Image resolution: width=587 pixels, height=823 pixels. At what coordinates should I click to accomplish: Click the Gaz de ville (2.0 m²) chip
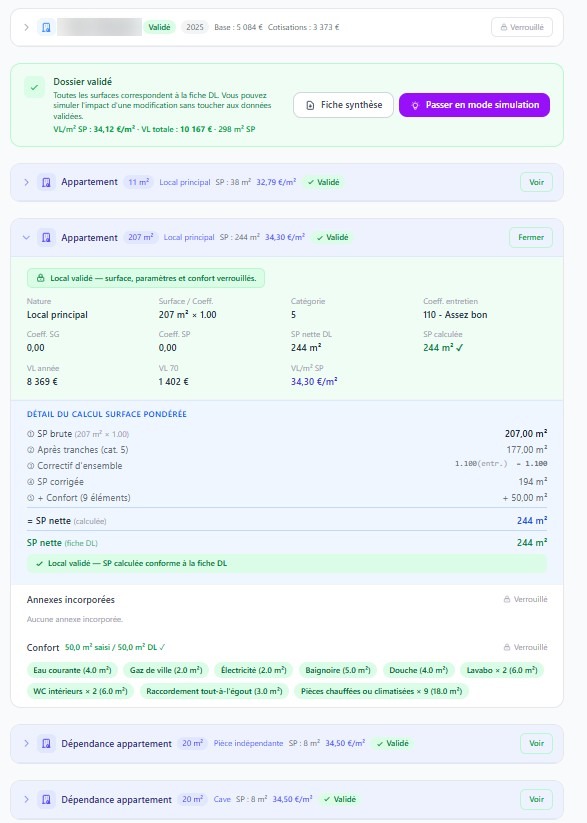pyautogui.click(x=166, y=670)
